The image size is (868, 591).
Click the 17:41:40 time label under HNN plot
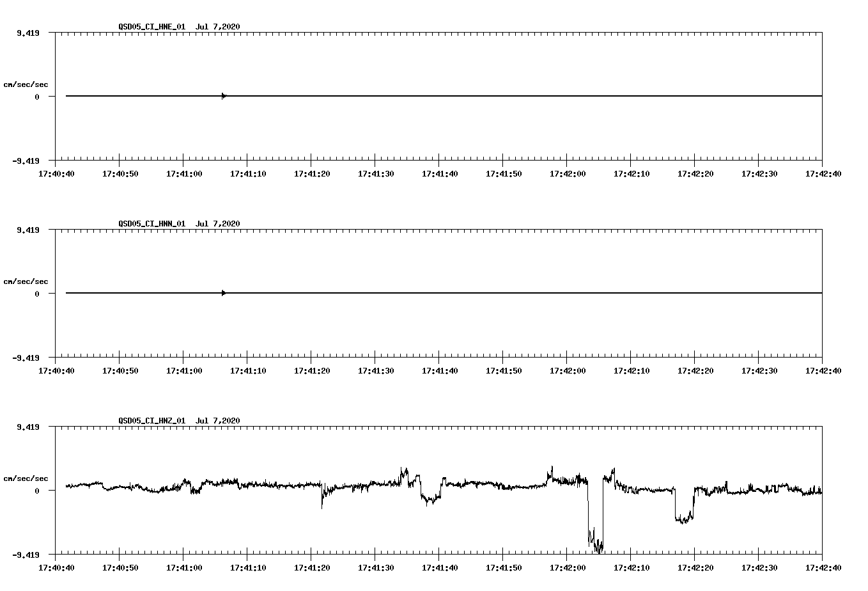pos(440,370)
